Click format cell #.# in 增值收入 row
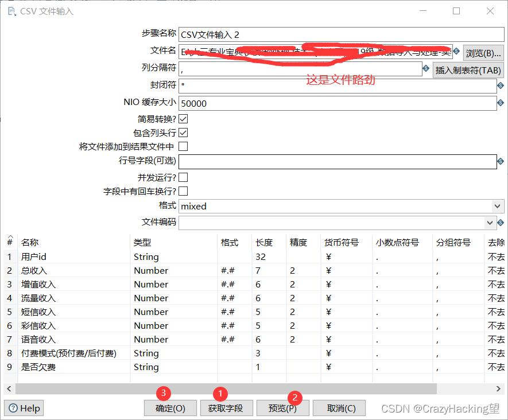 click(x=235, y=285)
